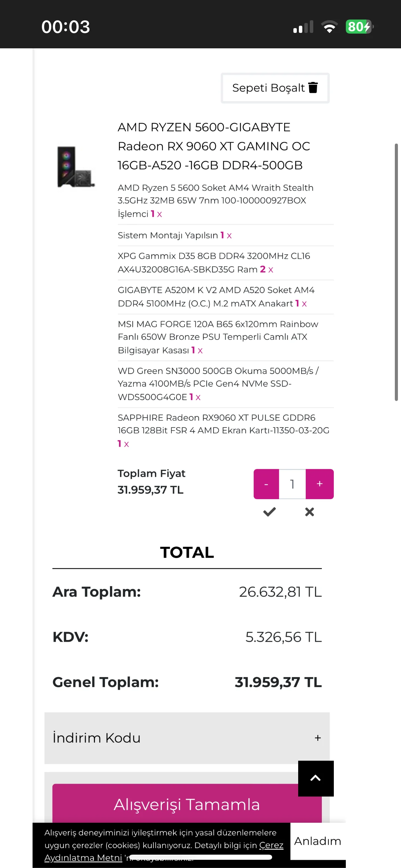Decrease quantity with the minus button
This screenshot has height=868, width=401.
[x=266, y=484]
